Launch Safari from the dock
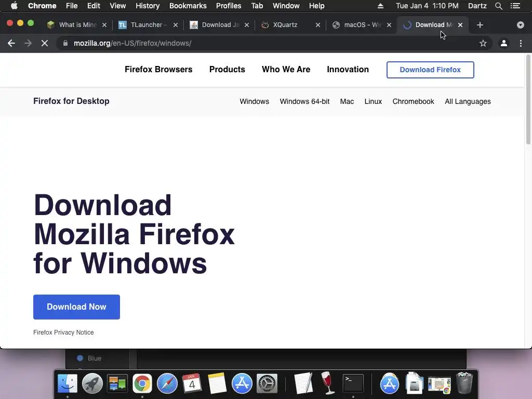Image resolution: width=532 pixels, height=399 pixels. 167,384
